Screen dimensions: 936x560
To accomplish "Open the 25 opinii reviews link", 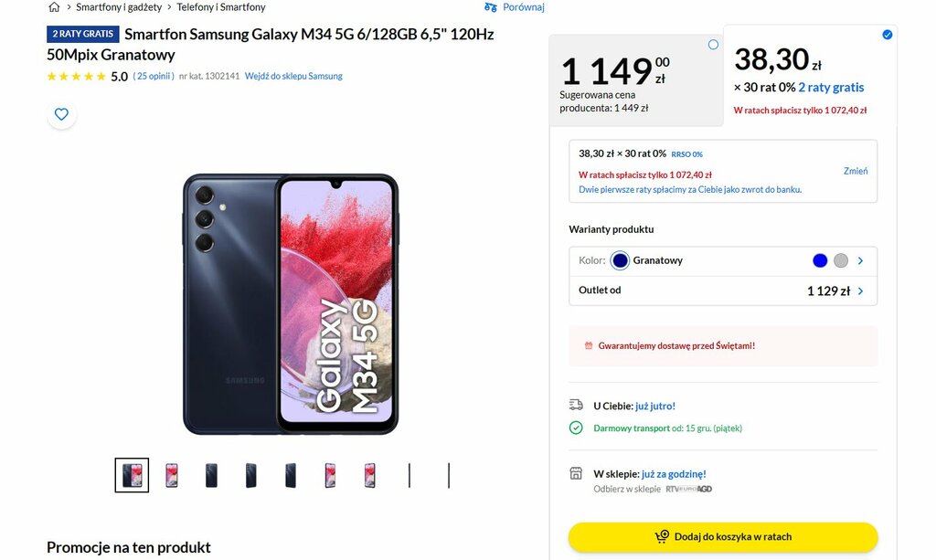I will [x=154, y=76].
